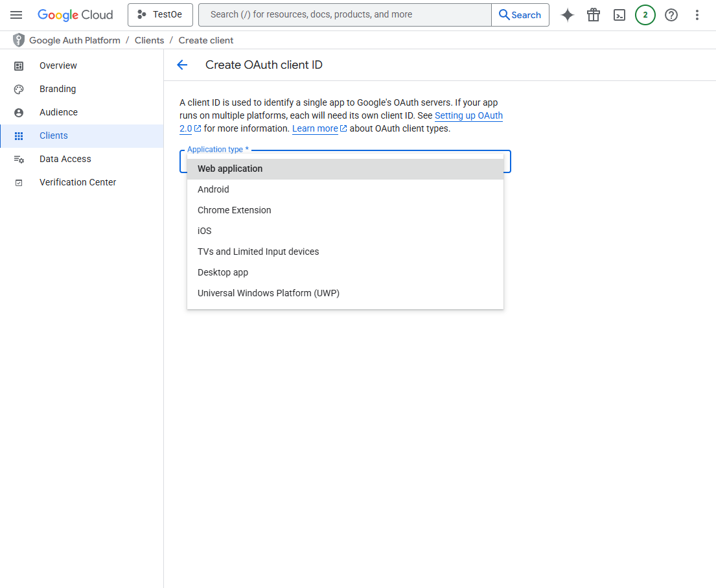Open the TestOe project picker
Viewport: 716px width, 588px height.
pyautogui.click(x=160, y=15)
